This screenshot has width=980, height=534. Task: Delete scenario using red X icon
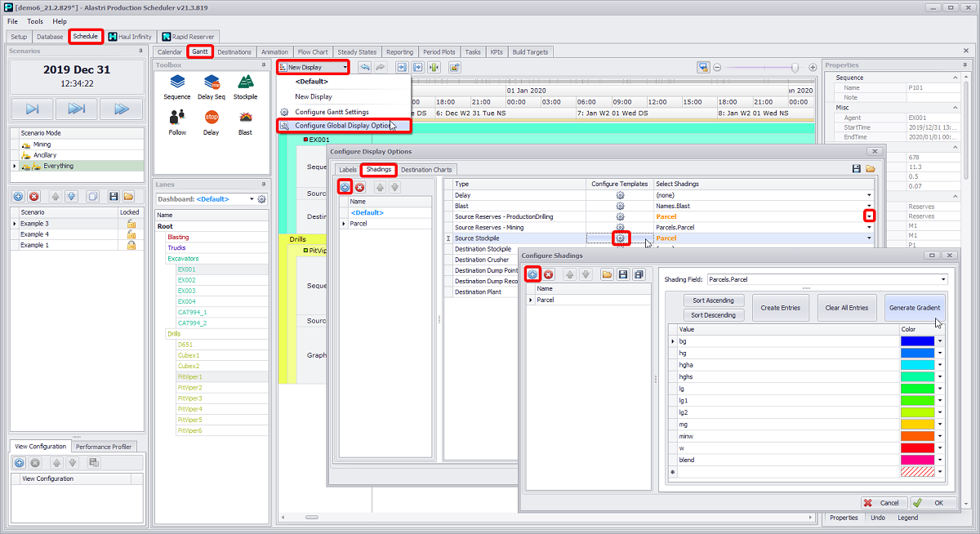click(33, 197)
